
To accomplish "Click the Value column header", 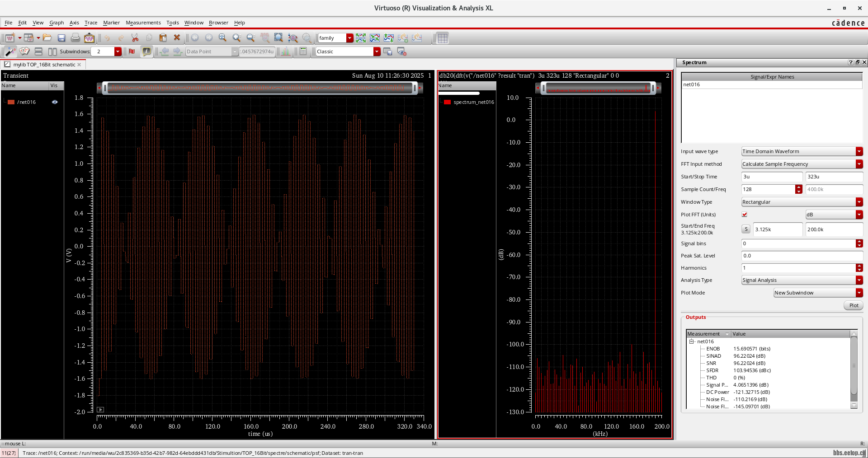I will (x=791, y=334).
